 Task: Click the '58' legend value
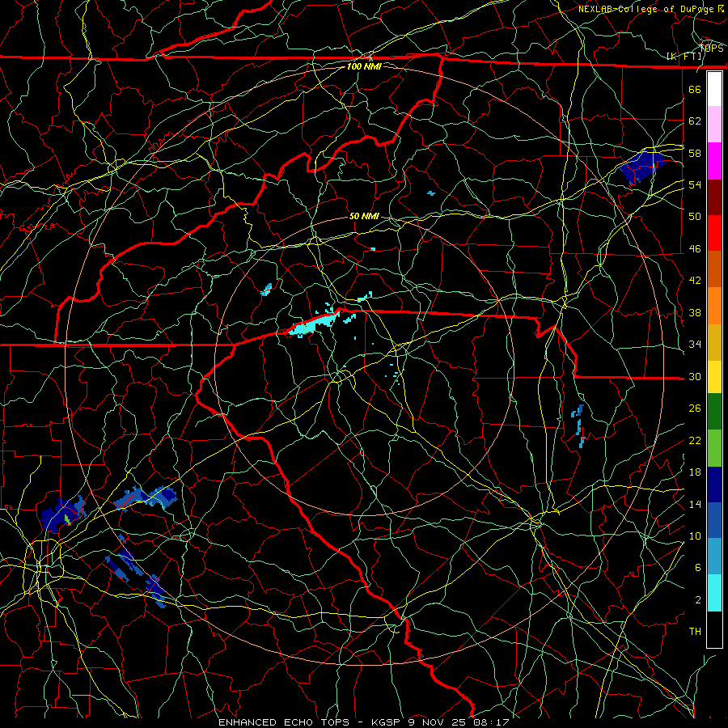695,153
